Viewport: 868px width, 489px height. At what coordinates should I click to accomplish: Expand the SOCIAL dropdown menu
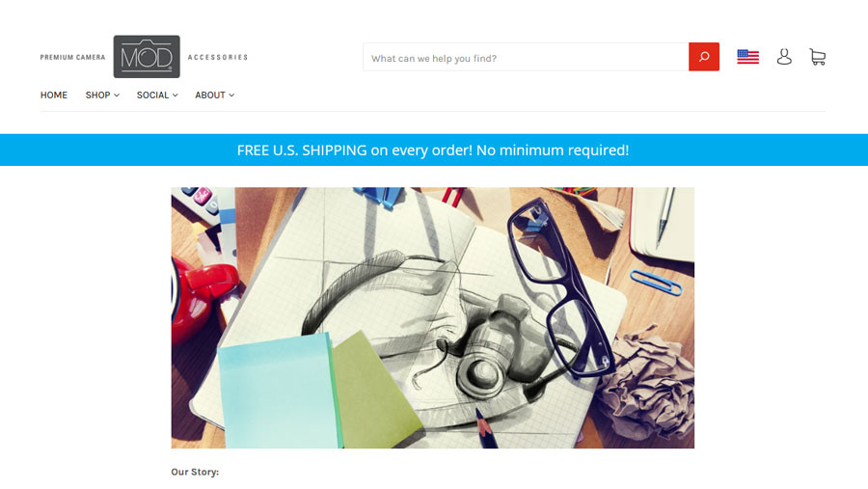pos(157,95)
